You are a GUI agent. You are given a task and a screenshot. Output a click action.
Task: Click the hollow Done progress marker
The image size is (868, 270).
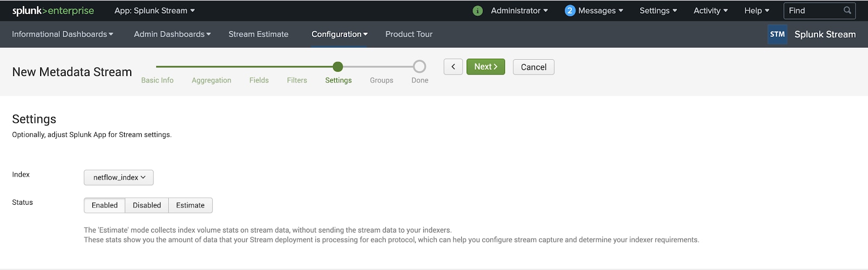419,67
